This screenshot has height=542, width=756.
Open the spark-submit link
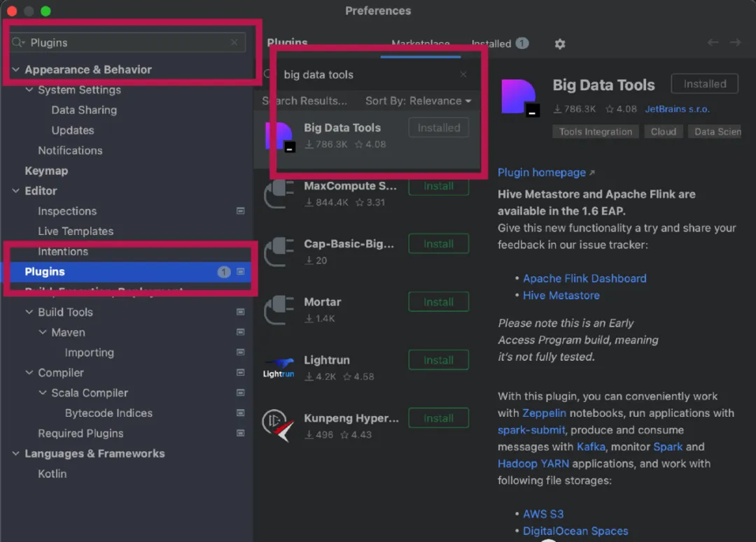coord(531,429)
